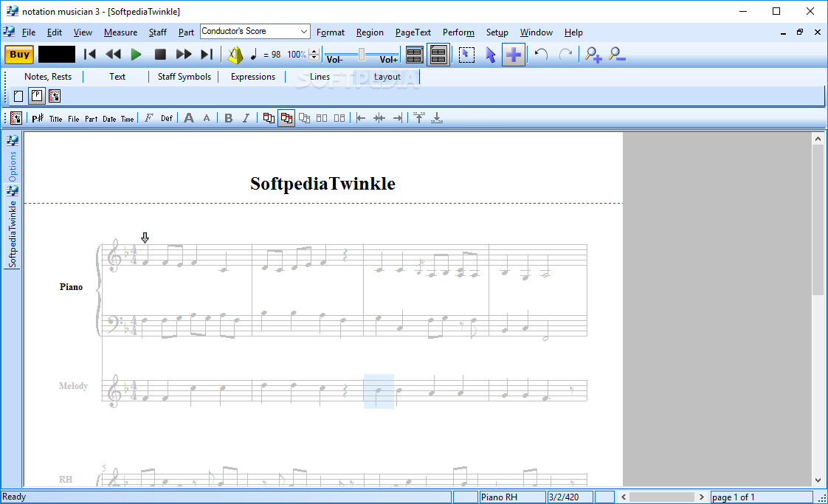Open the Setup menu

coord(497,32)
